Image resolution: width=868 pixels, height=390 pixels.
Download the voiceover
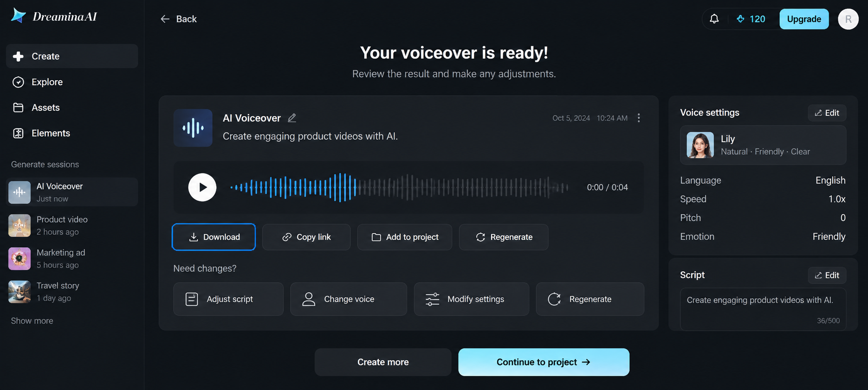214,237
